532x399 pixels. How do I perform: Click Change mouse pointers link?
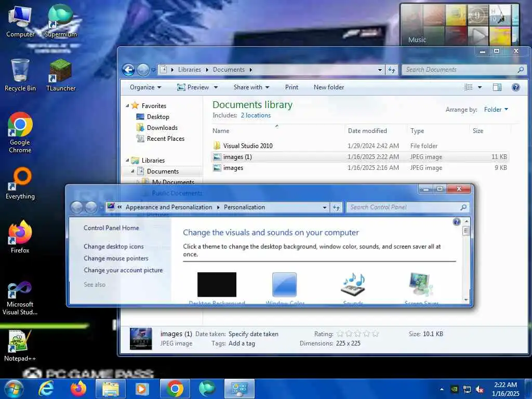[x=116, y=259]
